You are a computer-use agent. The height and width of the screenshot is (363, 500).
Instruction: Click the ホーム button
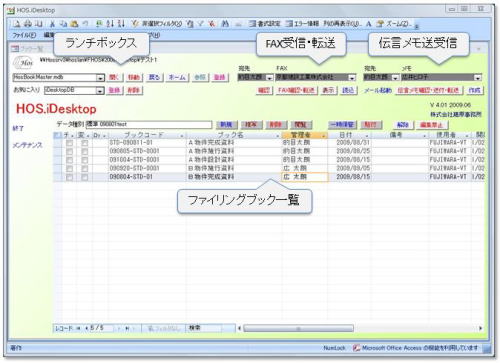pyautogui.click(x=177, y=77)
